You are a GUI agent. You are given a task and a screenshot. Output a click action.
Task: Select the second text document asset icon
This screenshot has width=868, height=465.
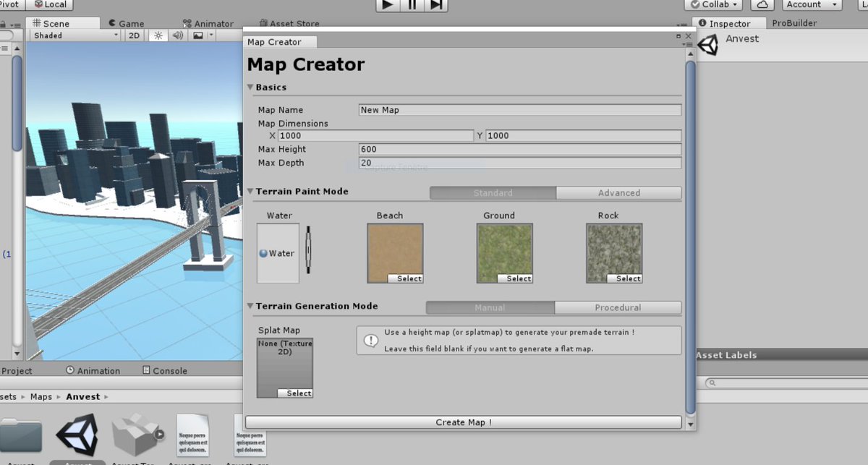(x=250, y=435)
